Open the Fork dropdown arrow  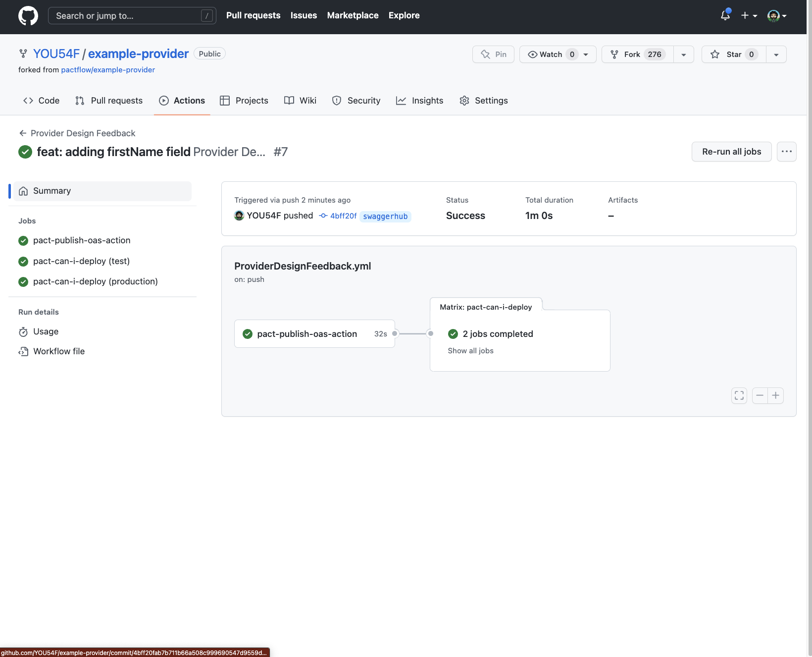pyautogui.click(x=684, y=55)
